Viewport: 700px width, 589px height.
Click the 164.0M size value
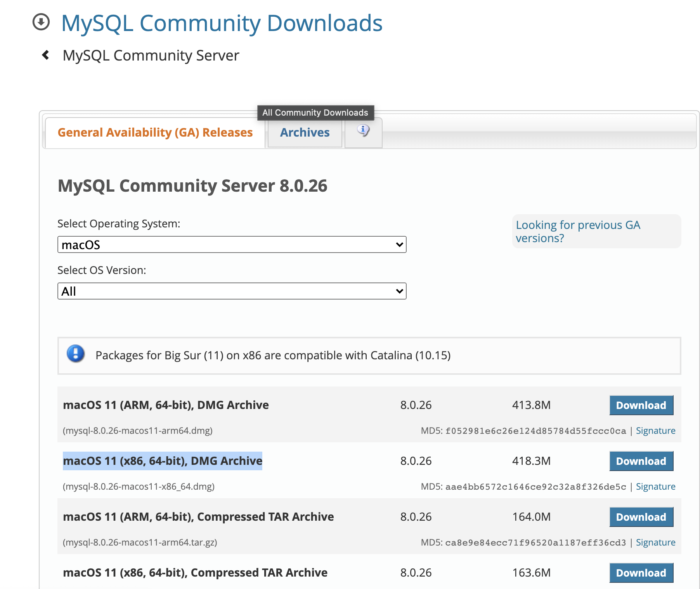[531, 517]
